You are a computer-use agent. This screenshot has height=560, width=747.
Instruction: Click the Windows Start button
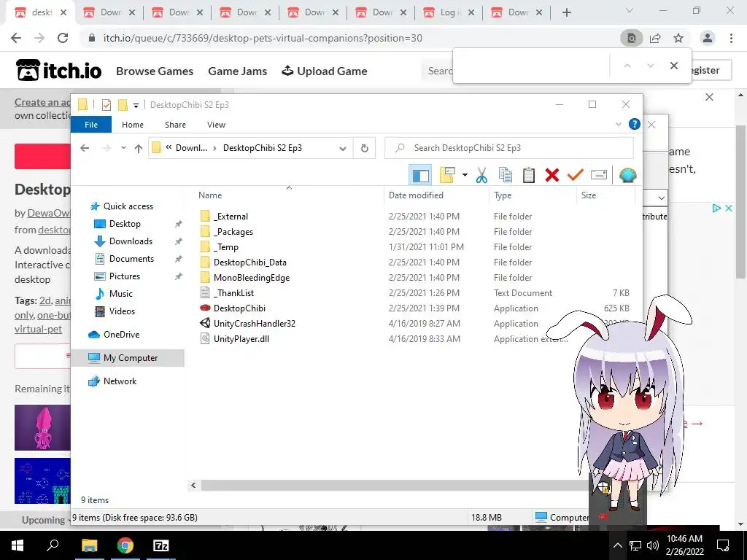point(18,545)
